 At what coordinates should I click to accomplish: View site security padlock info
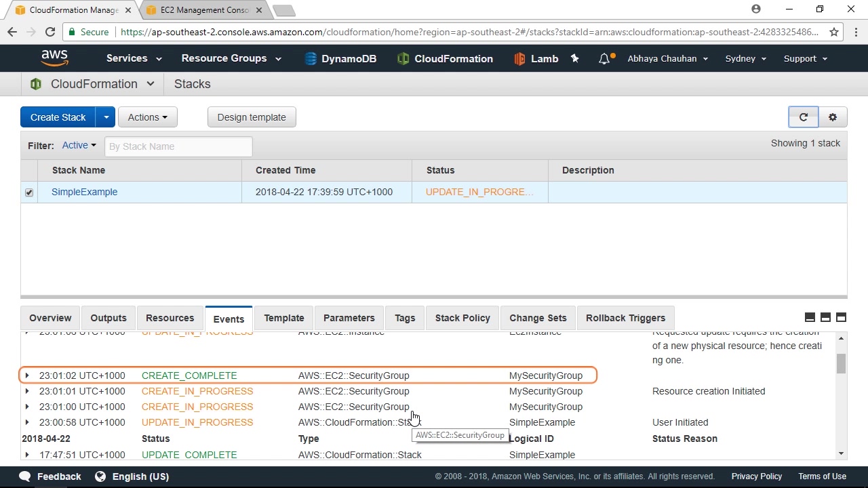73,32
